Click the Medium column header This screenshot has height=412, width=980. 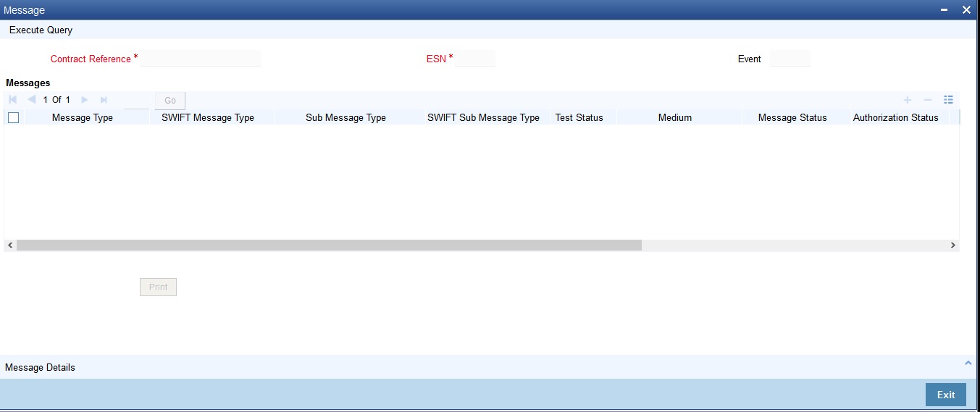coord(675,117)
